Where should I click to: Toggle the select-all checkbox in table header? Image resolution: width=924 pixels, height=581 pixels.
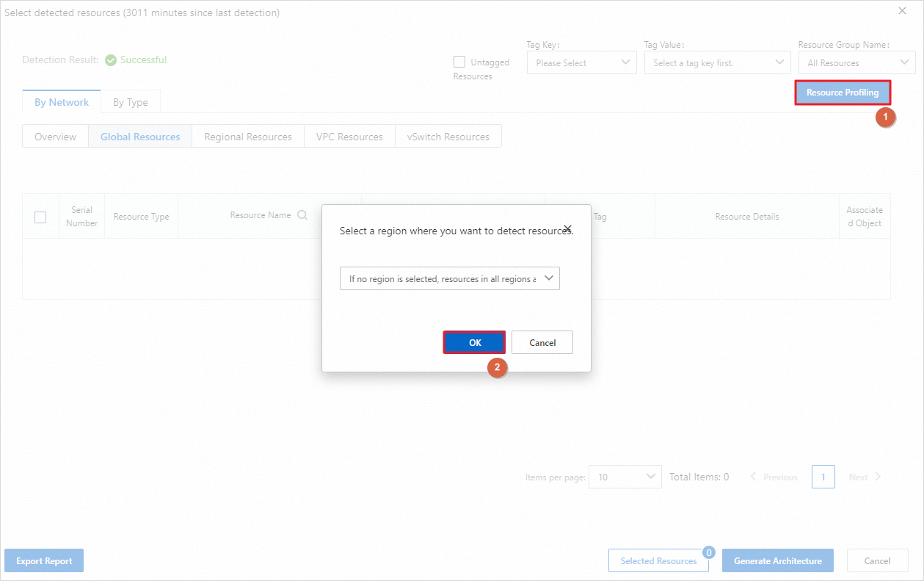pyautogui.click(x=40, y=217)
